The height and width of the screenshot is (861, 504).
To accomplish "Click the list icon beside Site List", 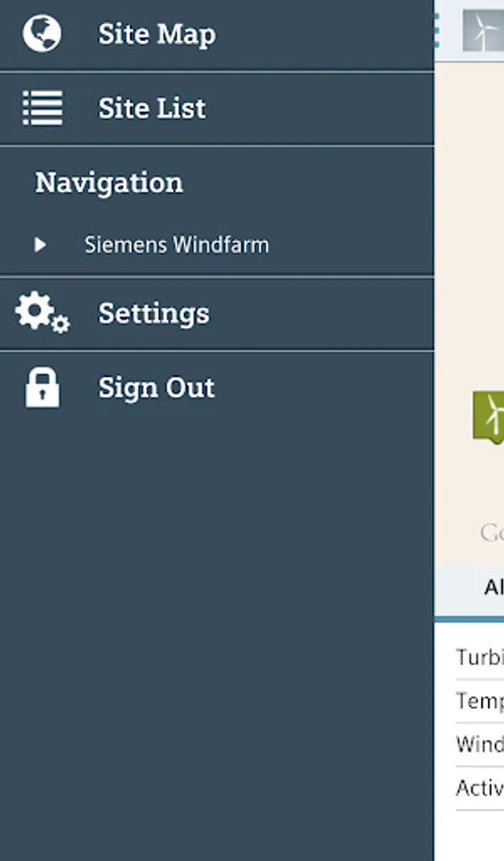I will (x=42, y=108).
